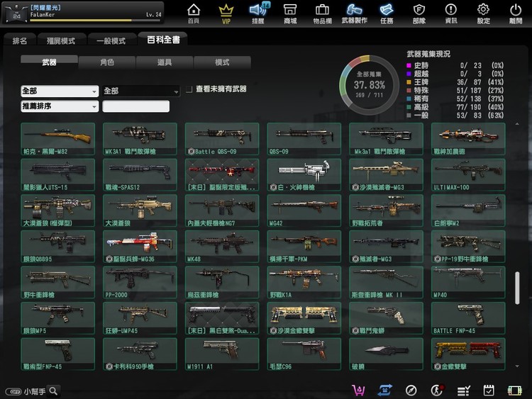Select the 武器 sub-tab
Image resolution: width=532 pixels, height=399 pixels.
(x=49, y=62)
